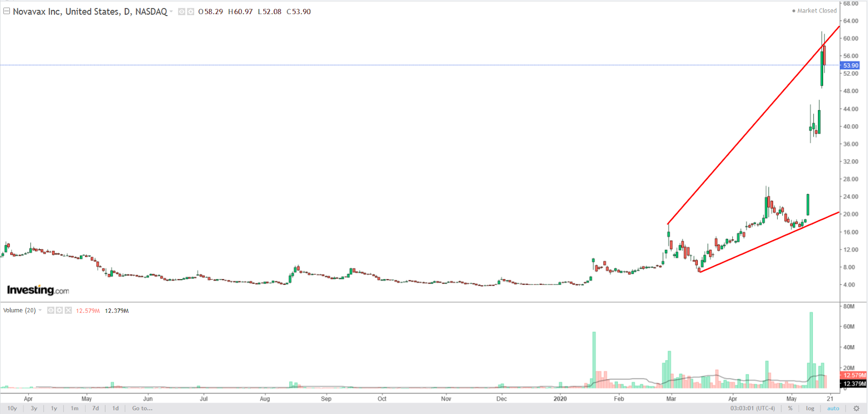Click the Market Closed status indicator

814,10
